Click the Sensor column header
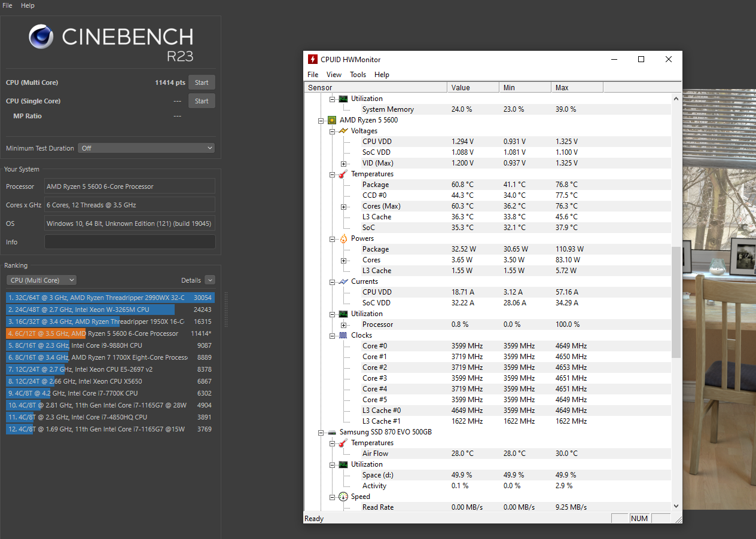The height and width of the screenshot is (539, 756). (x=376, y=88)
